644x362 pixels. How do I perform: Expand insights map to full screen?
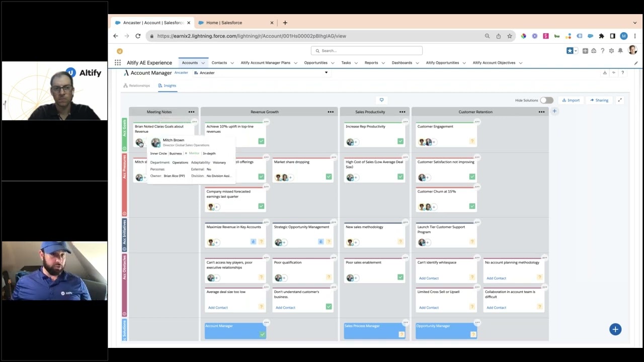tap(620, 100)
